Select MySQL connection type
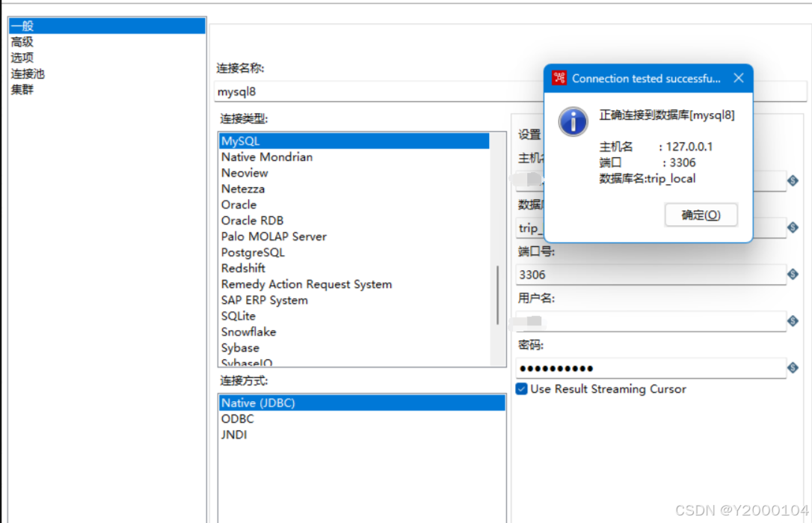 pyautogui.click(x=354, y=141)
